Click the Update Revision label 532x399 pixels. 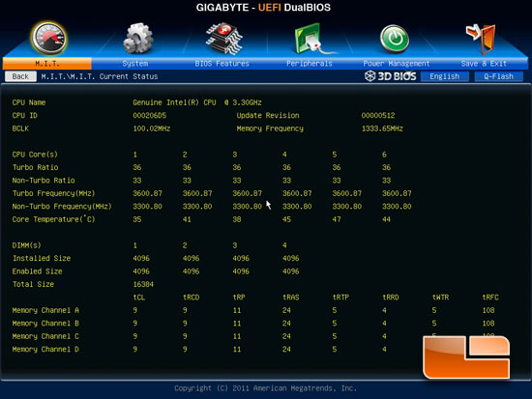point(268,116)
